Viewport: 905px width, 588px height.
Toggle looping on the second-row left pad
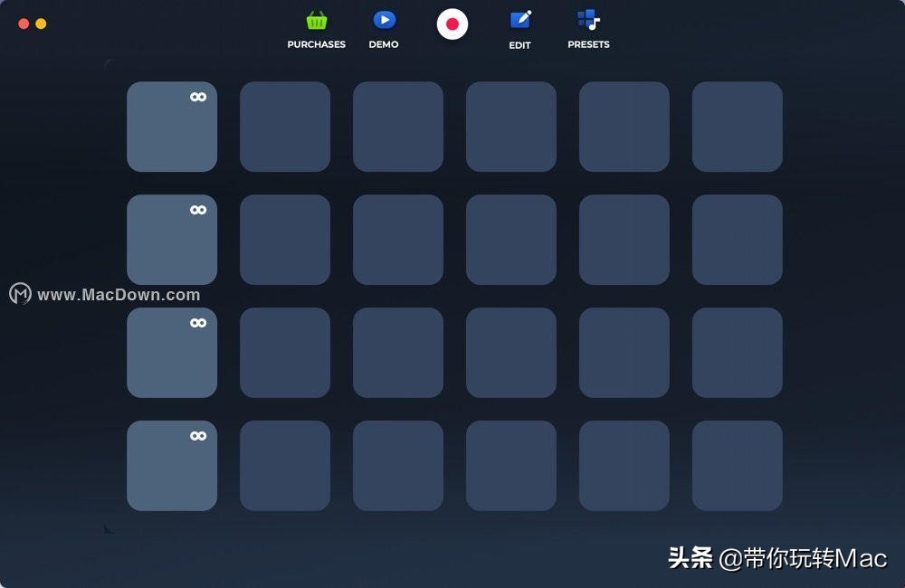point(197,209)
